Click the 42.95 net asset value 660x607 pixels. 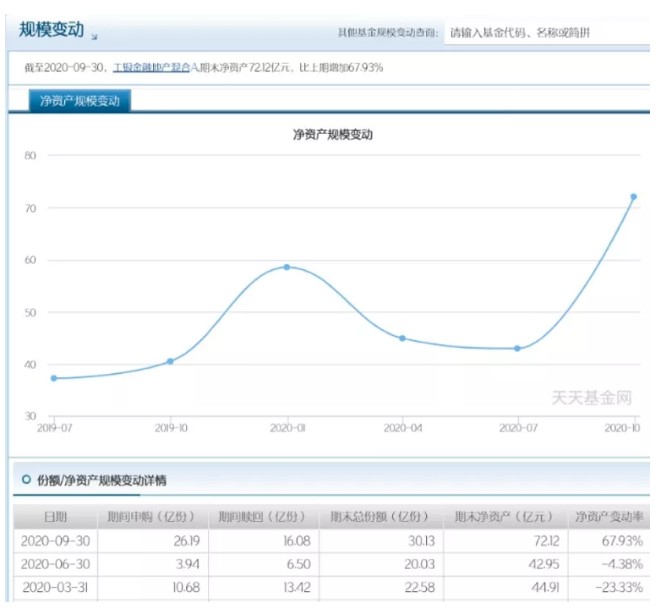click(x=544, y=564)
